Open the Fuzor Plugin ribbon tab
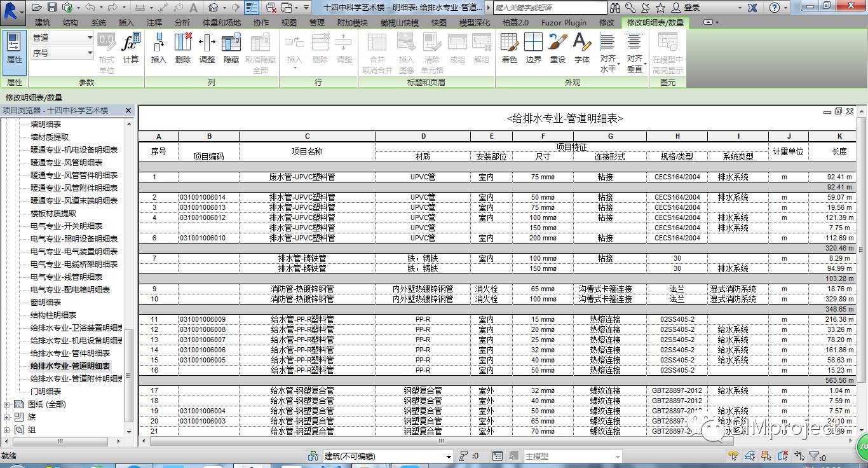This screenshot has height=468, width=868. [x=564, y=22]
